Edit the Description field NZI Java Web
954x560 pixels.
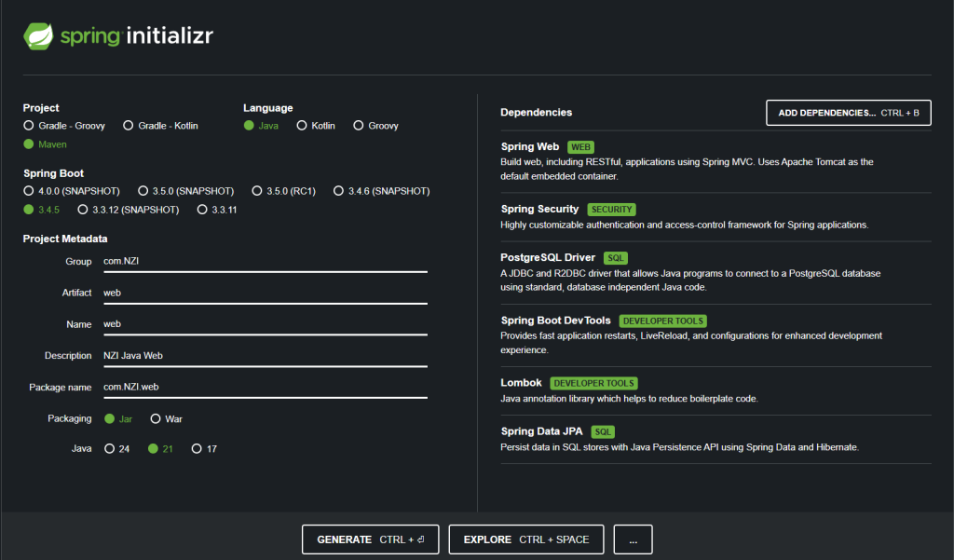tap(266, 356)
